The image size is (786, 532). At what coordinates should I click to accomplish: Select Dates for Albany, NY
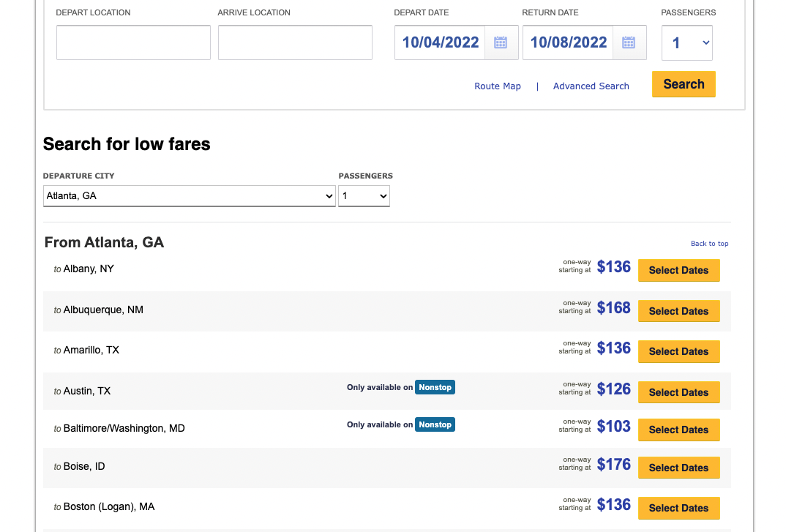[678, 270]
